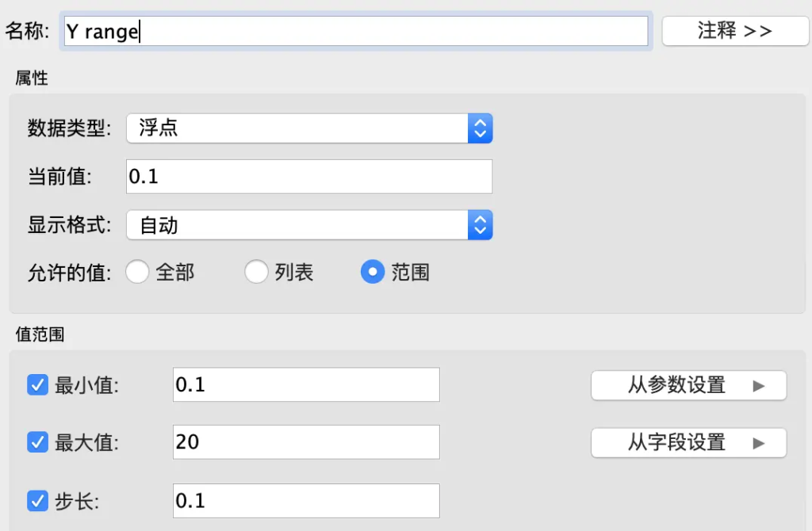Click the blue chevron stepper of 显示格式
The height and width of the screenshot is (531, 812).
coord(480,226)
